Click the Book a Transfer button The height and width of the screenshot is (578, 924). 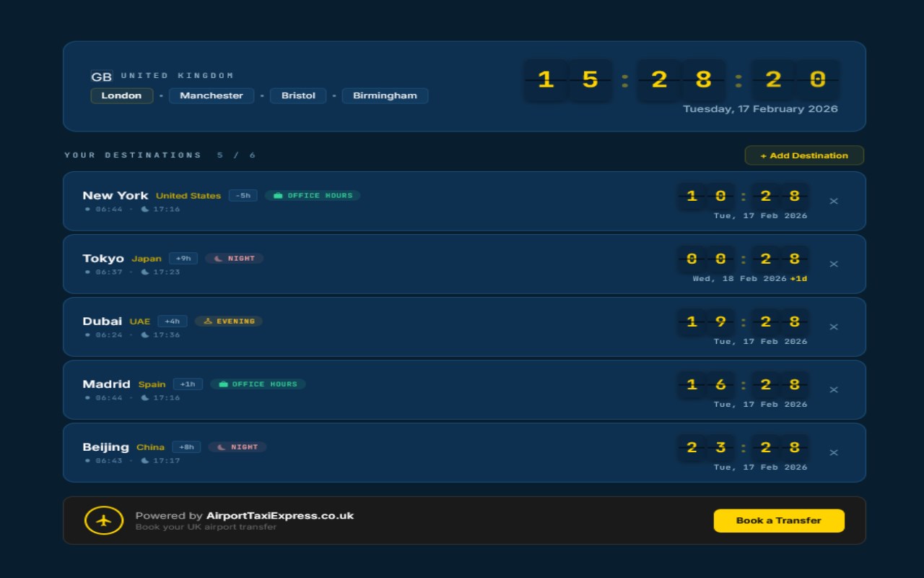[779, 520]
